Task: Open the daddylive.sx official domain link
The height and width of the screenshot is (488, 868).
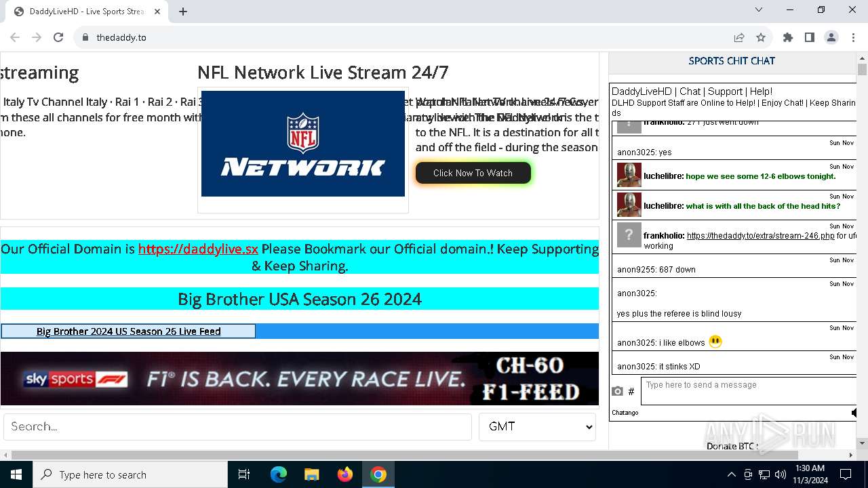Action: [x=198, y=249]
